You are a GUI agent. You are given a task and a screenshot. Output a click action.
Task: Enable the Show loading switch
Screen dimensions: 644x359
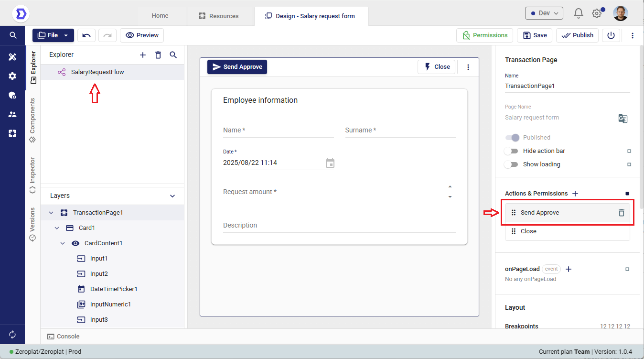click(x=511, y=164)
